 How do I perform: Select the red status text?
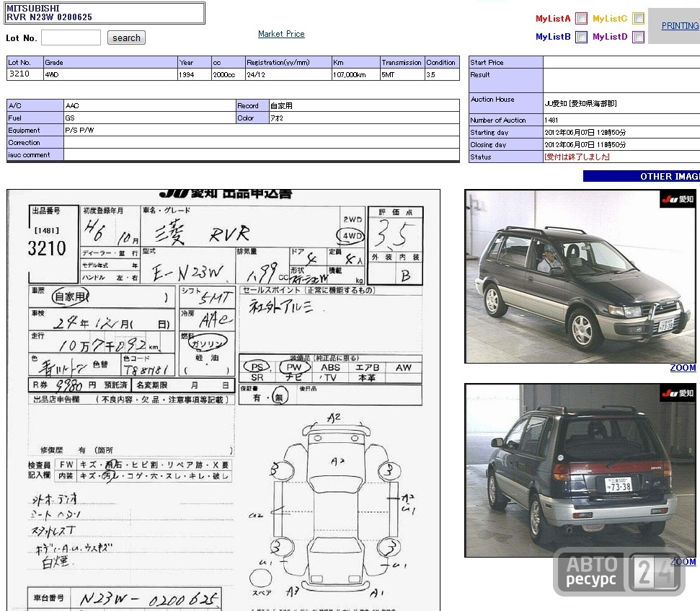pyautogui.click(x=577, y=157)
